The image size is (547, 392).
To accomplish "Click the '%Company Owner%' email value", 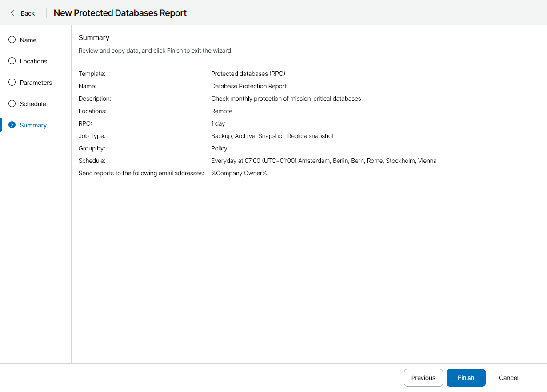I will pos(239,173).
